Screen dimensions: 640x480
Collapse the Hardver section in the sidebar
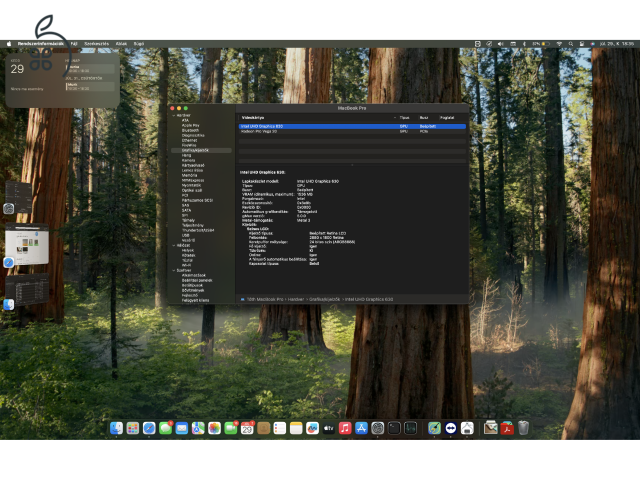(x=173, y=116)
